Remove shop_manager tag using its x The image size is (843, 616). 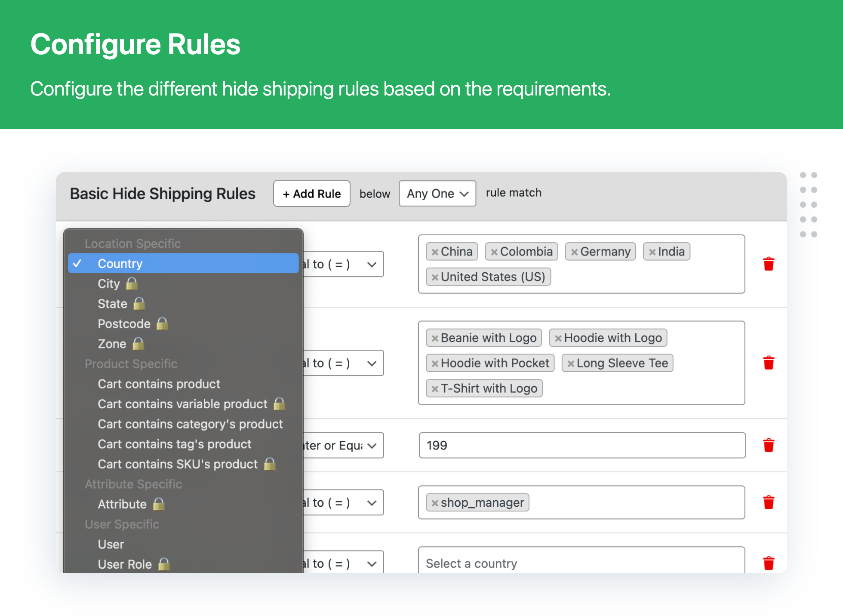coord(435,503)
